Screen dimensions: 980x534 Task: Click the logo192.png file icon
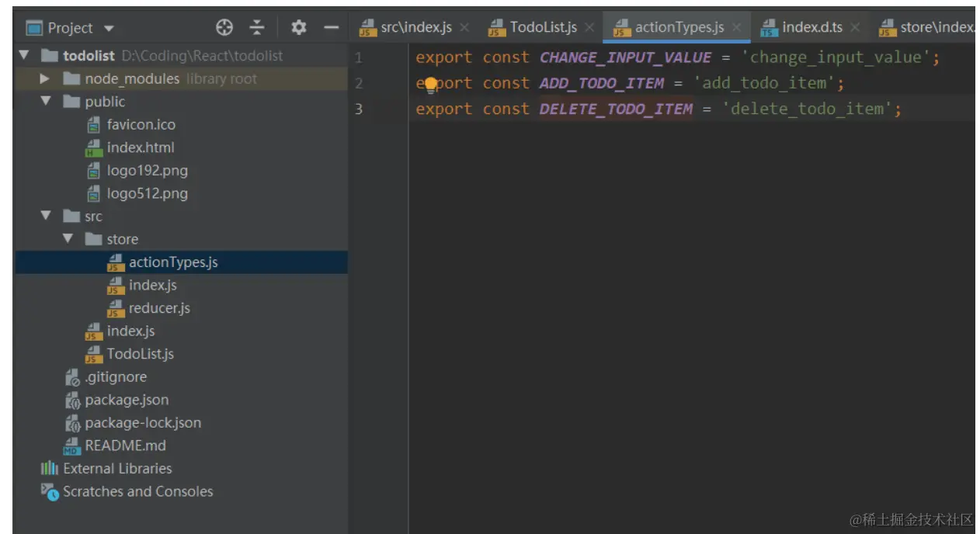point(94,171)
